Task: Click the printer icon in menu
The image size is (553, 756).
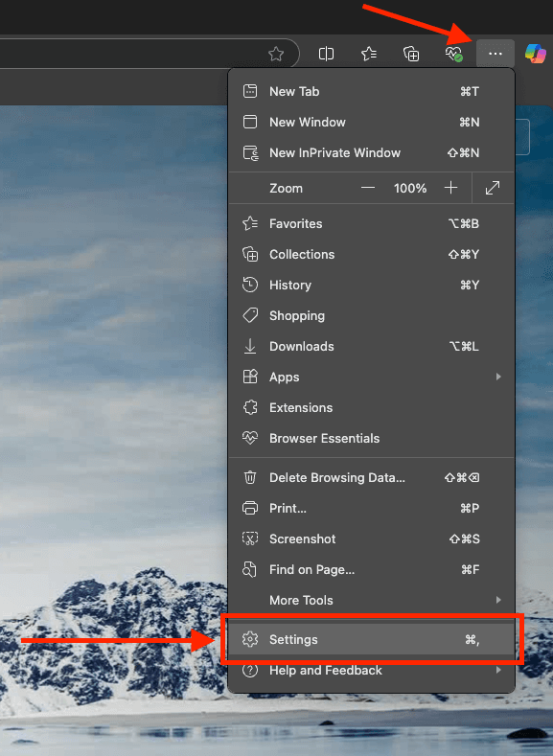Action: (x=250, y=508)
